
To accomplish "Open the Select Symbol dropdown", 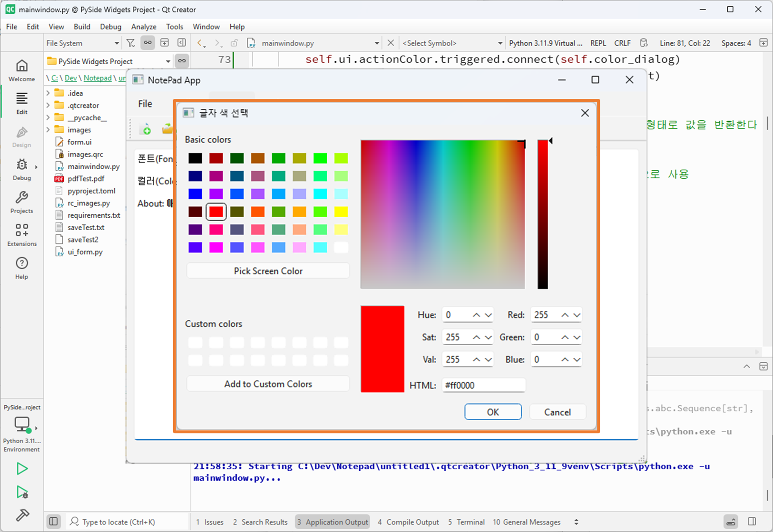I will coord(452,43).
